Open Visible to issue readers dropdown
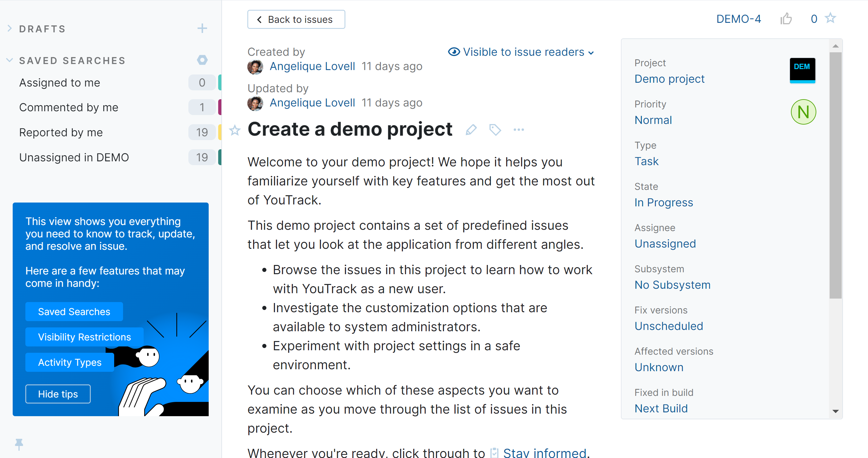This screenshot has width=868, height=458. click(521, 52)
